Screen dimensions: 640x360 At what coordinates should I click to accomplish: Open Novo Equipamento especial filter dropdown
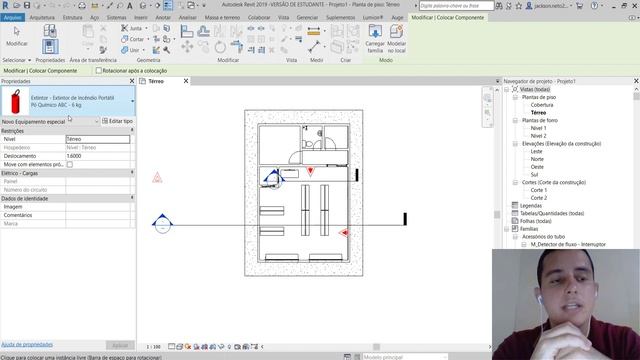pos(96,121)
